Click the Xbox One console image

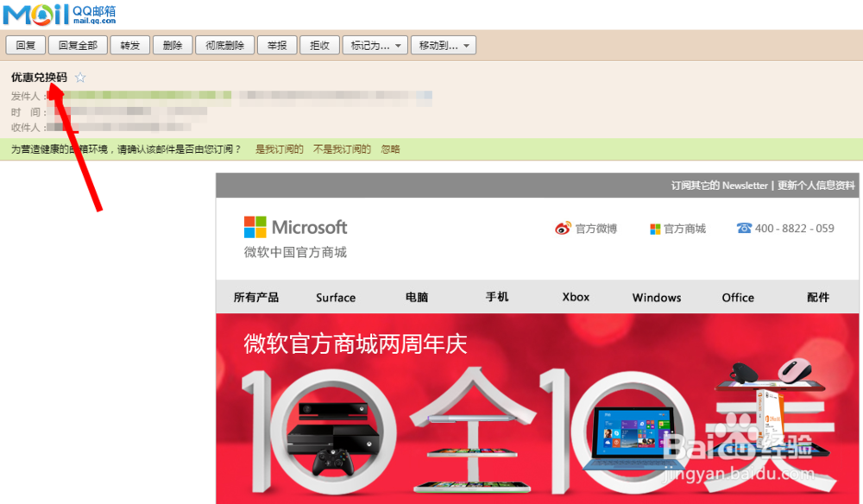(x=334, y=438)
